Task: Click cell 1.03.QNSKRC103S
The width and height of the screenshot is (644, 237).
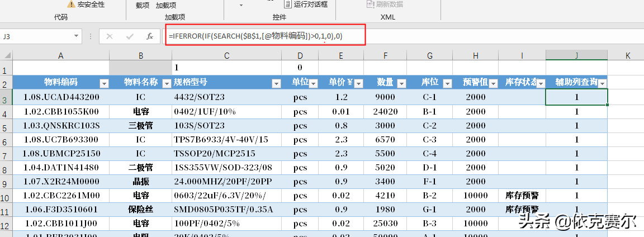Action: point(61,125)
